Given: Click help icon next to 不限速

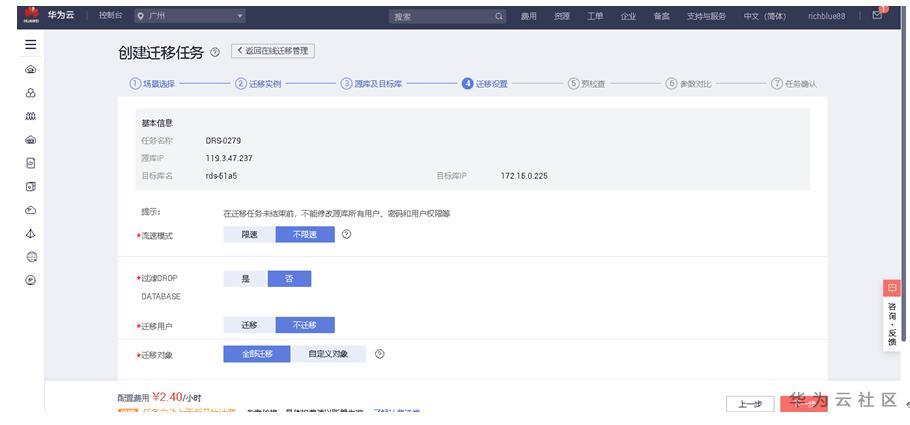Looking at the screenshot, I should (x=346, y=234).
